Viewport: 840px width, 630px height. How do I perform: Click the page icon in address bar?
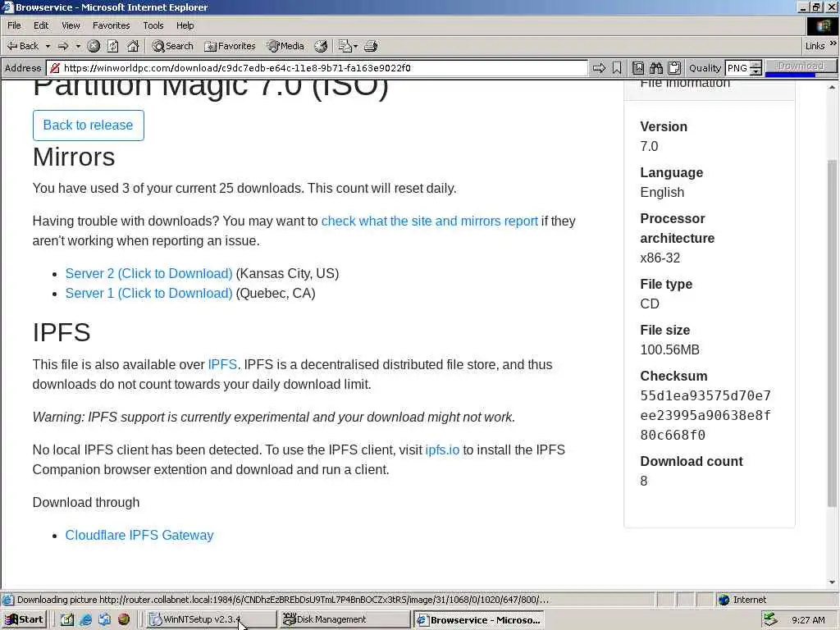(55, 67)
